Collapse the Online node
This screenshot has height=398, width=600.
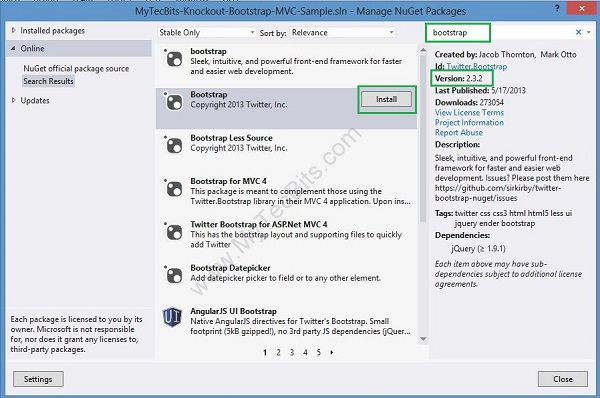13,48
